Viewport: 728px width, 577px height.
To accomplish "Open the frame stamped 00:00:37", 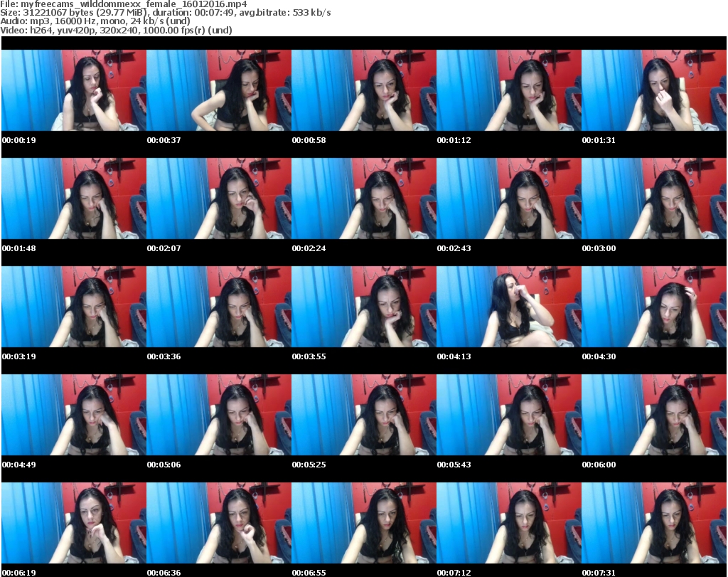I will [219, 90].
